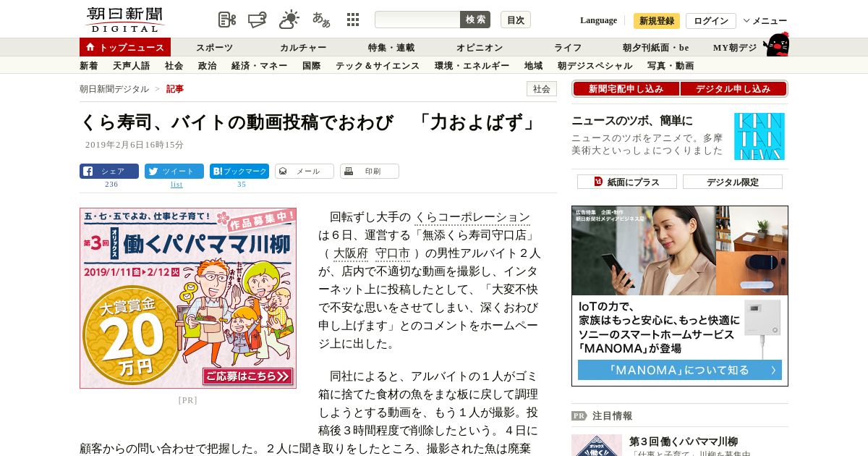Bookmark article with Hatena ブックマーク button
This screenshot has height=456, width=868.
[x=239, y=172]
